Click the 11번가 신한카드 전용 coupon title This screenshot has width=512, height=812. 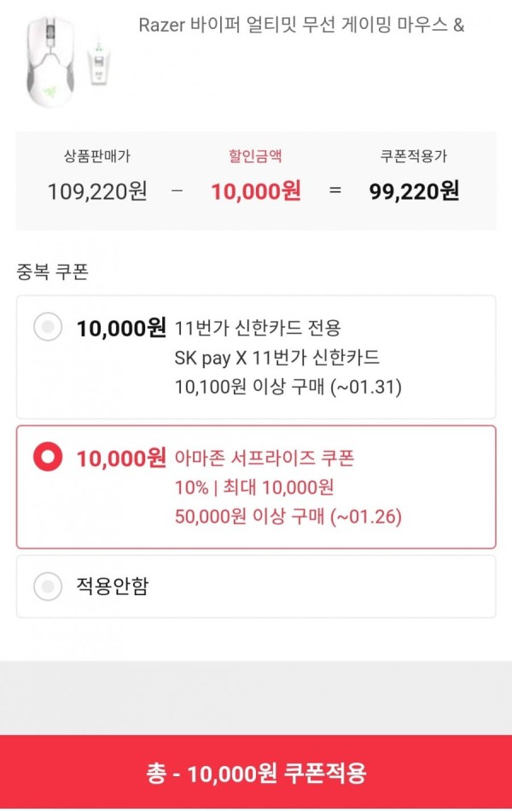(258, 328)
